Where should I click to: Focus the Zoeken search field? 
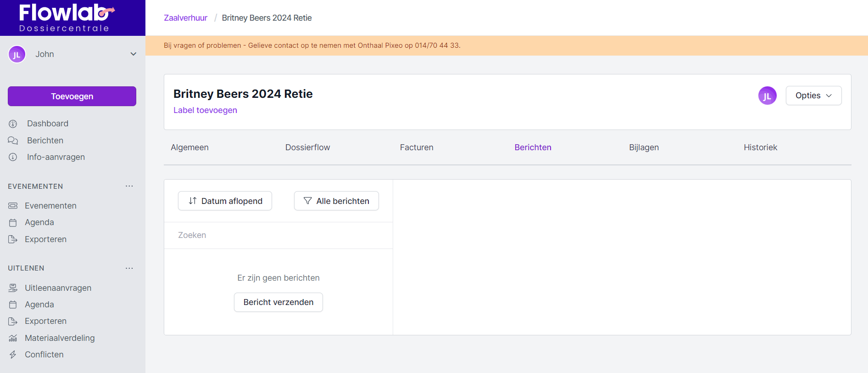278,235
